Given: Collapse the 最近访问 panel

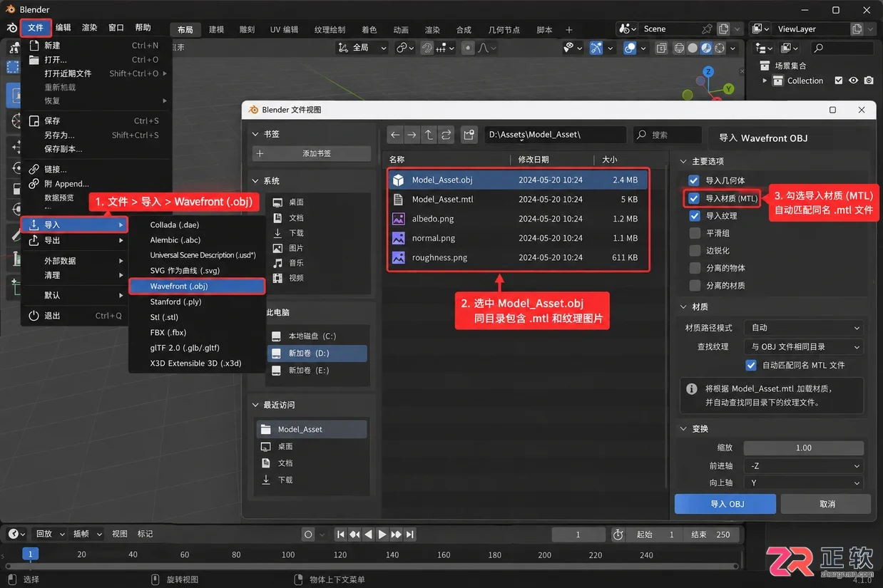Looking at the screenshot, I should coord(256,405).
